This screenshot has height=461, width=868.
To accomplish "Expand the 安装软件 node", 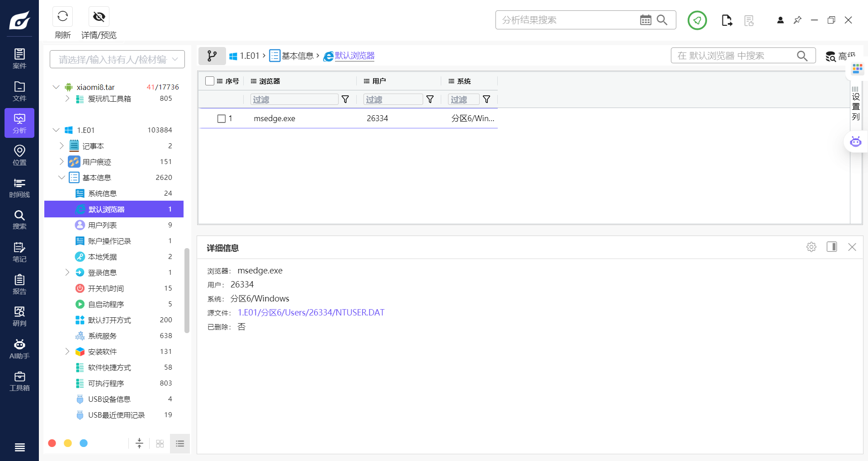I will point(67,352).
